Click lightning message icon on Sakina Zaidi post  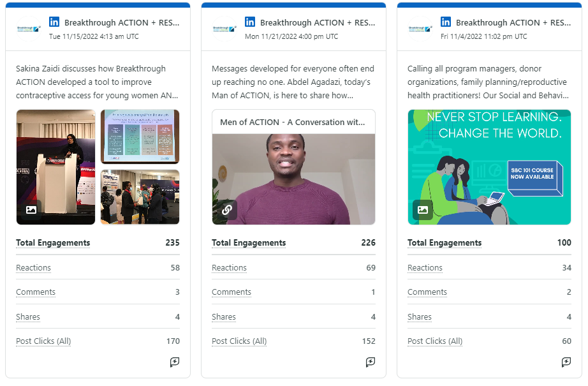[x=174, y=362]
